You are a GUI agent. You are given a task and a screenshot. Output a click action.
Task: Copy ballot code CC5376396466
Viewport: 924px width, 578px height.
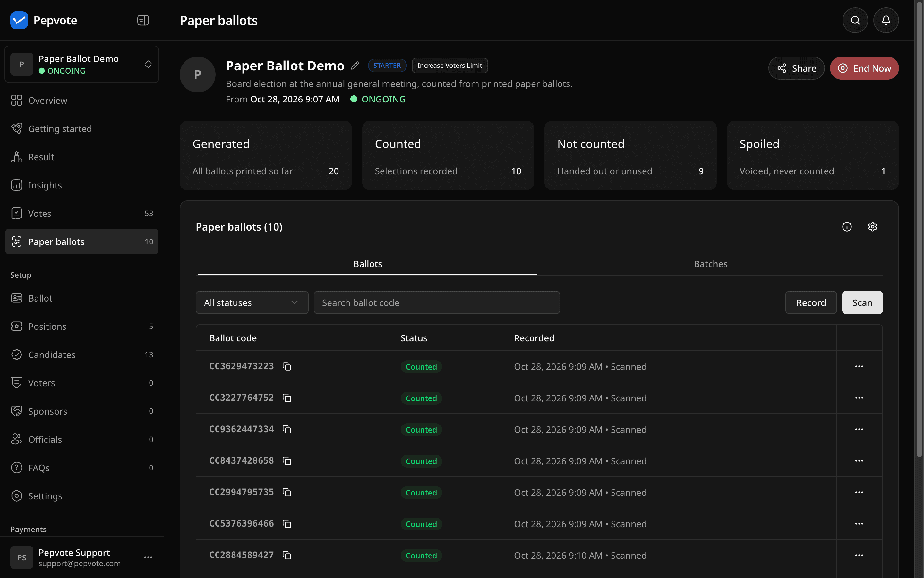coord(287,524)
